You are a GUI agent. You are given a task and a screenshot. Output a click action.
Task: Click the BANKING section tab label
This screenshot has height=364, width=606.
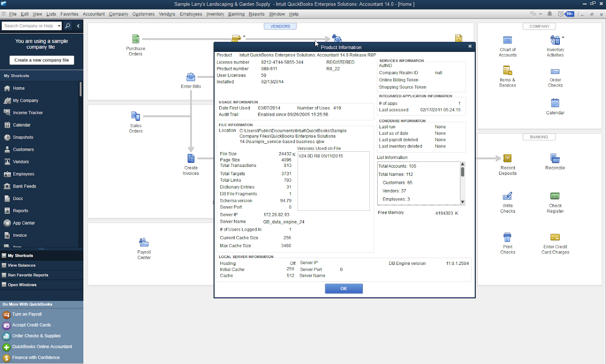click(x=539, y=137)
